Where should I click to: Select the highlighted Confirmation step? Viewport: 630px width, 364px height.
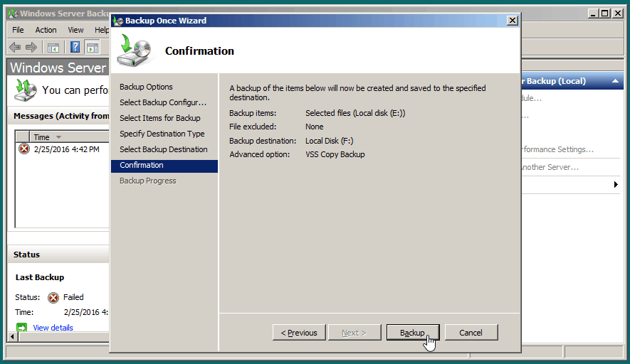[x=164, y=166]
